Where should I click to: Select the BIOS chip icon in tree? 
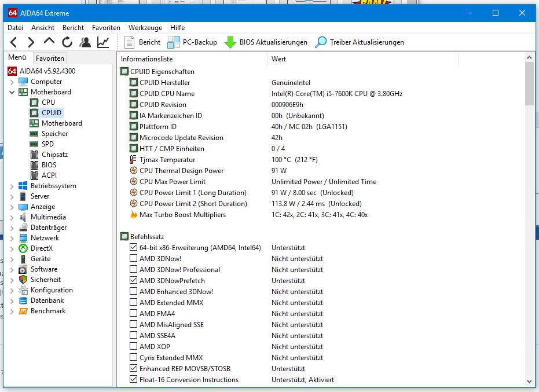34,165
